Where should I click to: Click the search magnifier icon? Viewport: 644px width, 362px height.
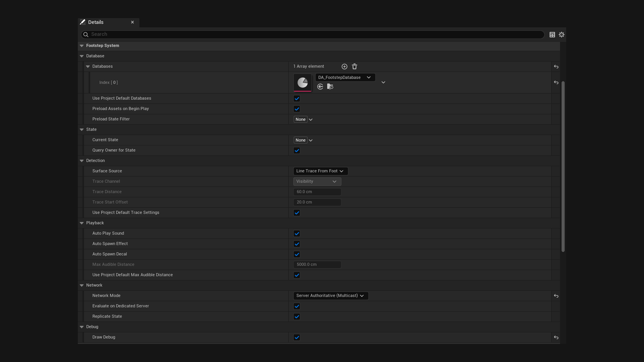click(86, 35)
